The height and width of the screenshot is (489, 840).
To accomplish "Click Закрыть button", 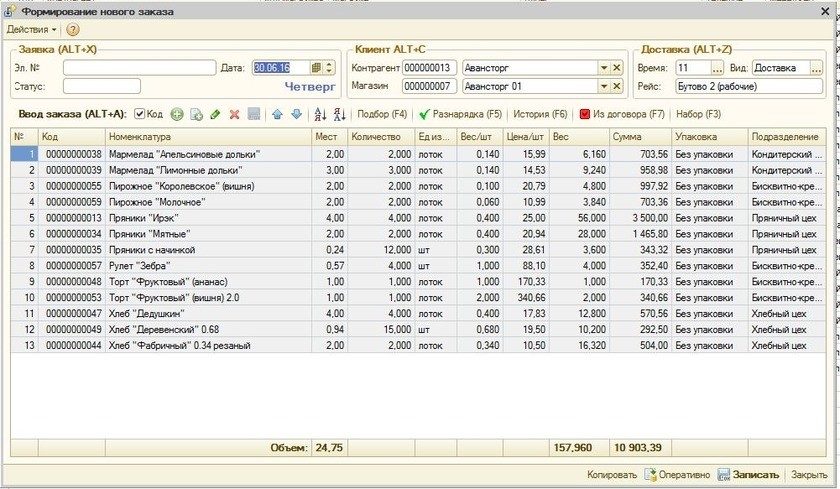I will 809,475.
